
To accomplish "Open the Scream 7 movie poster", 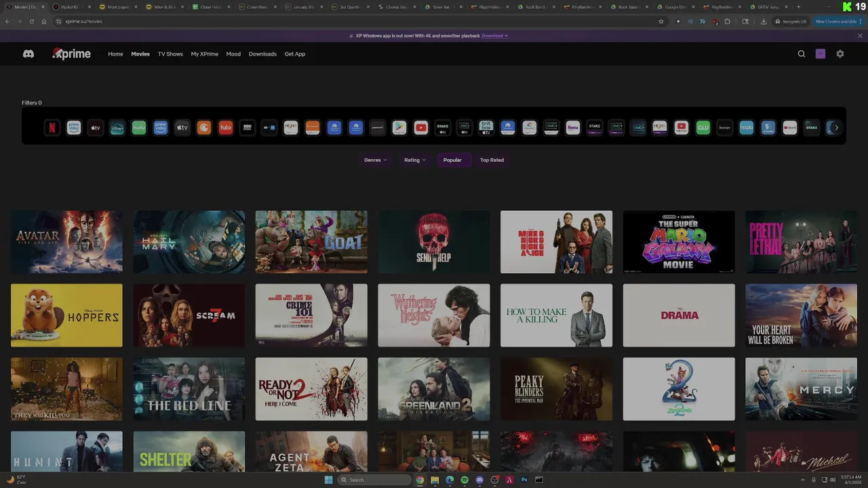I will pyautogui.click(x=189, y=315).
